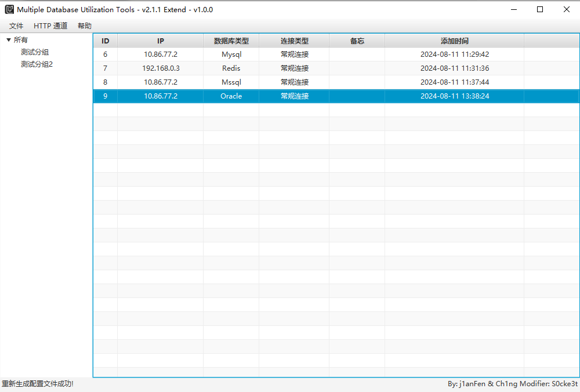Click ID cell 9
The width and height of the screenshot is (580, 392).
pyautogui.click(x=106, y=96)
